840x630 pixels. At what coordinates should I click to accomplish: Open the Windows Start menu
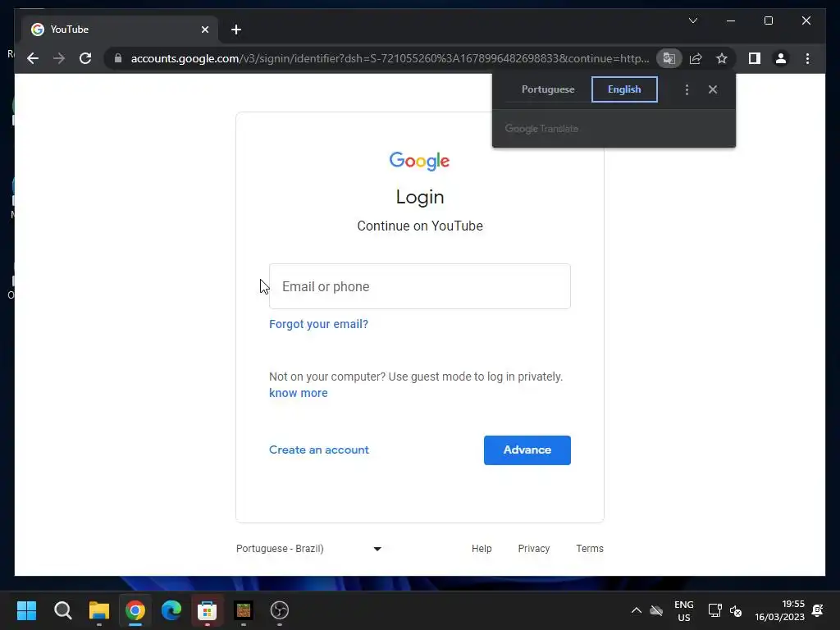[x=27, y=610]
